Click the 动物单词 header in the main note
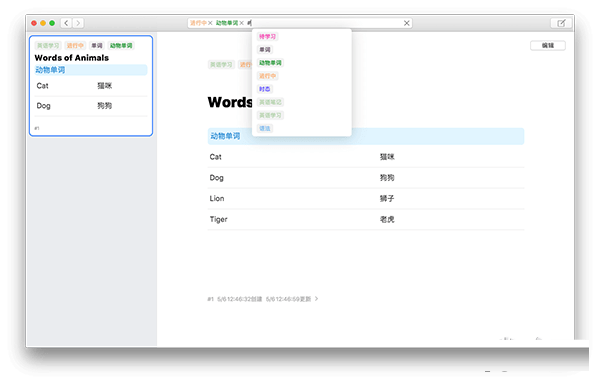The width and height of the screenshot is (600, 384). tap(365, 136)
